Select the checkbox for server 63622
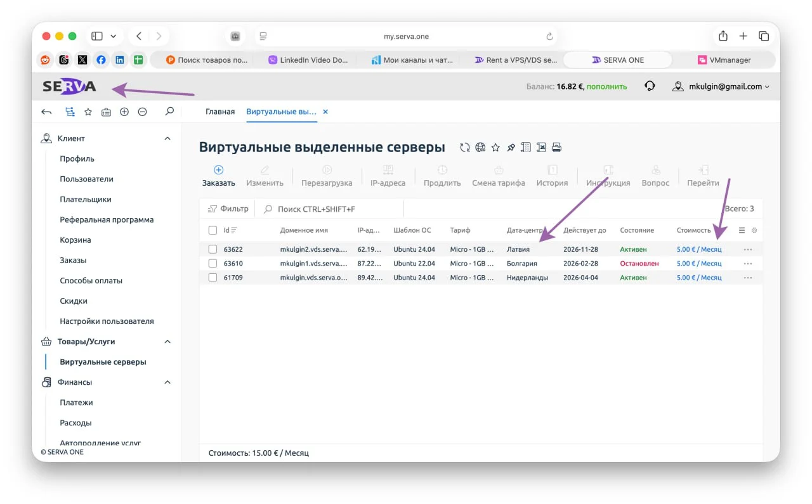Viewport: 812px width, 504px height. [x=213, y=249]
